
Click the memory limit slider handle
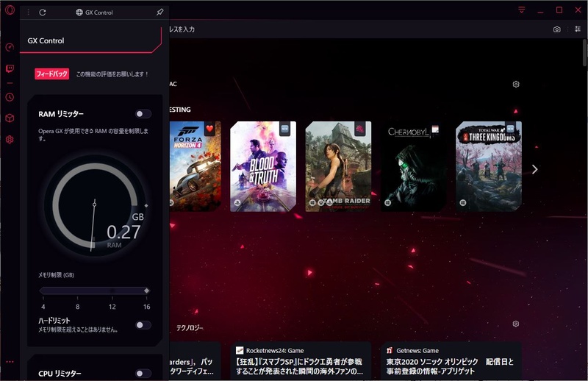click(146, 291)
